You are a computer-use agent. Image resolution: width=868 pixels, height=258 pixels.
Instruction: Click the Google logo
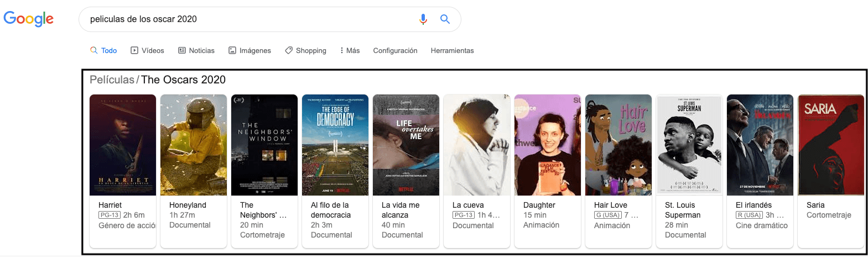[29, 19]
